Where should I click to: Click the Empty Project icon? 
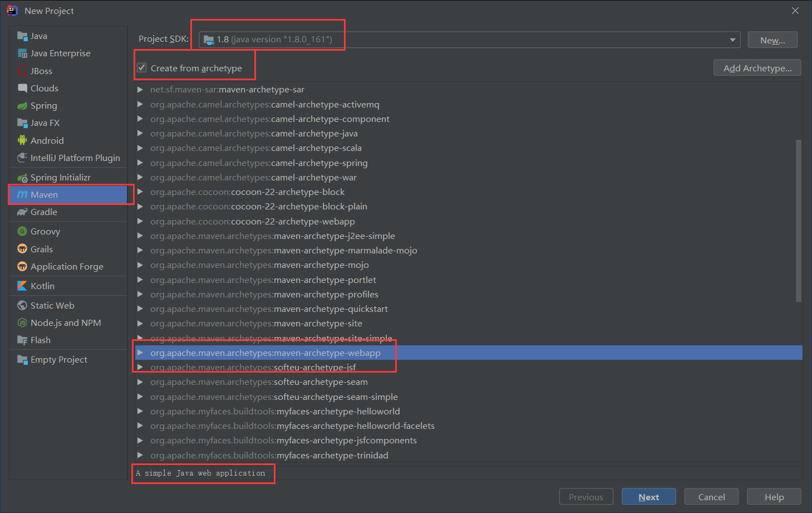coord(22,359)
